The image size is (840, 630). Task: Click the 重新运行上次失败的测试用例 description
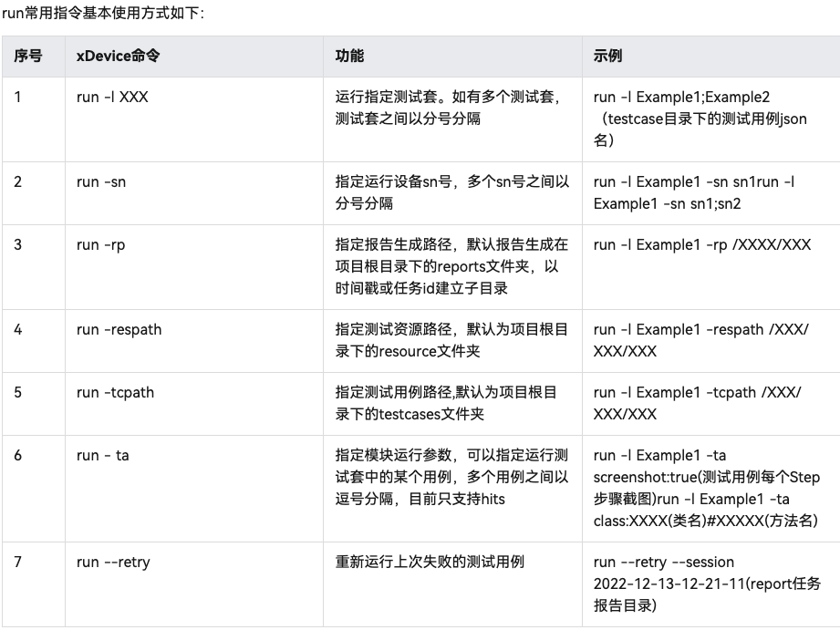click(x=430, y=563)
